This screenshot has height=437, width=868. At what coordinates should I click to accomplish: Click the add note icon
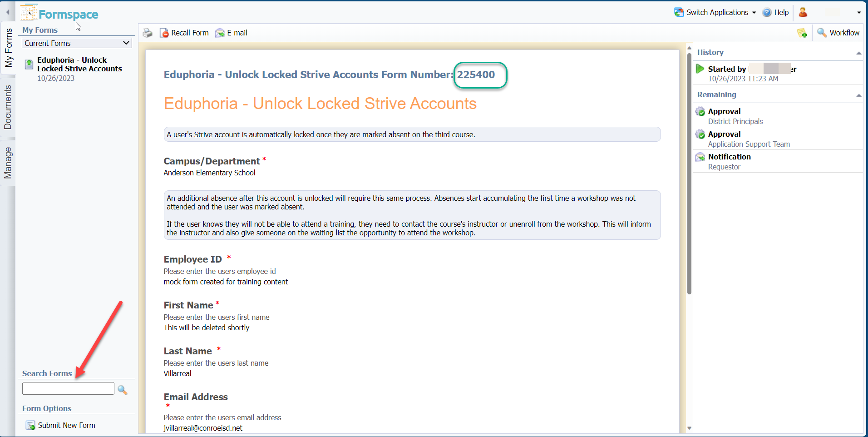click(x=802, y=33)
